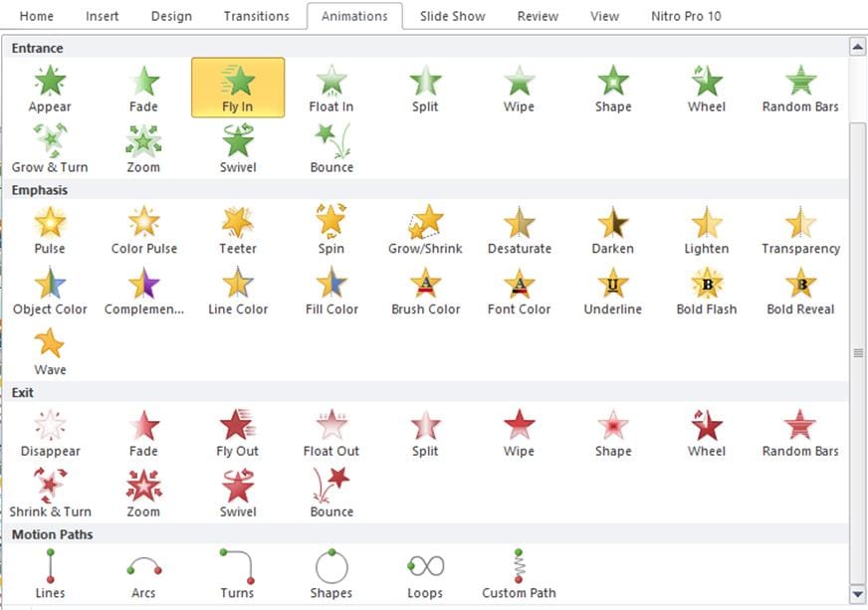This screenshot has height=610, width=868.
Task: Open the Transitions ribbon tab
Action: pos(256,16)
